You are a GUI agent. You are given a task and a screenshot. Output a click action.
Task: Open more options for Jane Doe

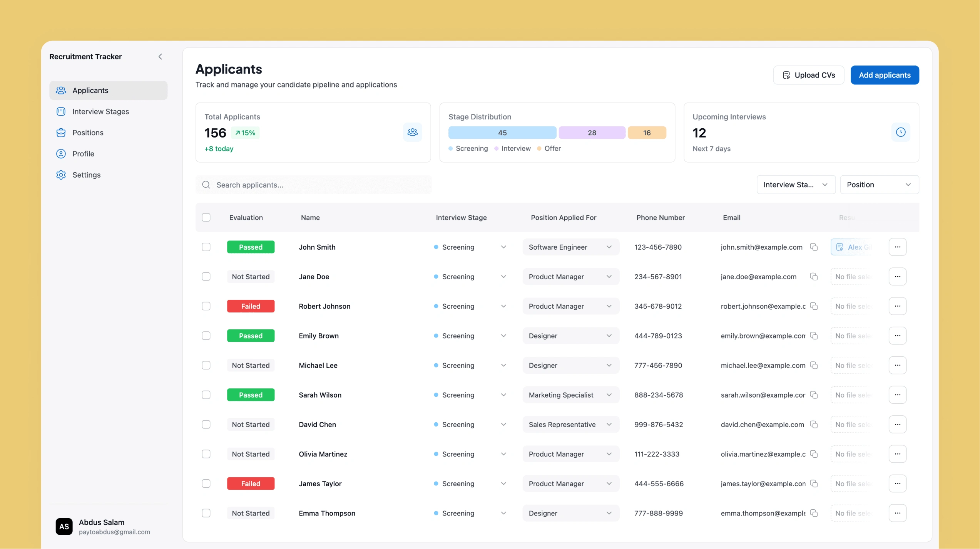coord(897,277)
